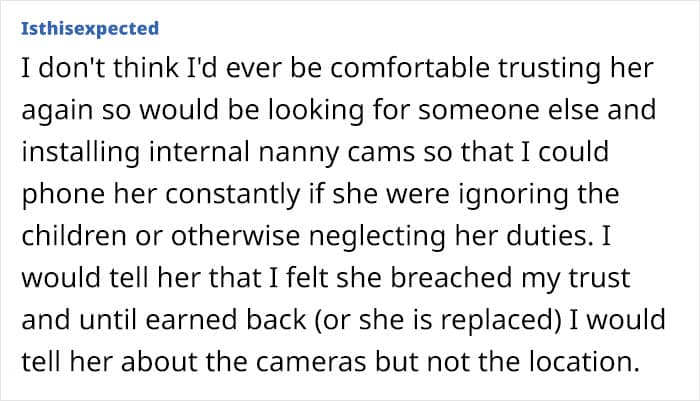The width and height of the screenshot is (700, 401).
Task: Click the word "internal" in the comment
Action: click(x=199, y=152)
